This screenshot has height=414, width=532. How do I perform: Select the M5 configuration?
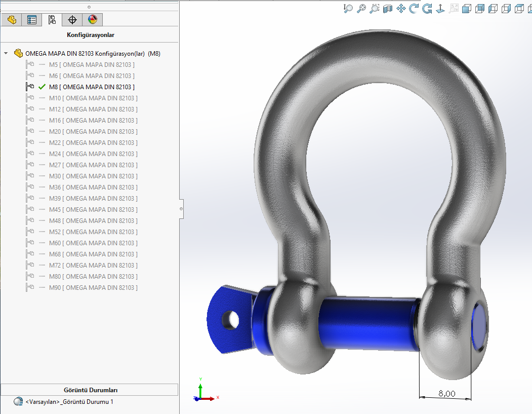(x=92, y=64)
